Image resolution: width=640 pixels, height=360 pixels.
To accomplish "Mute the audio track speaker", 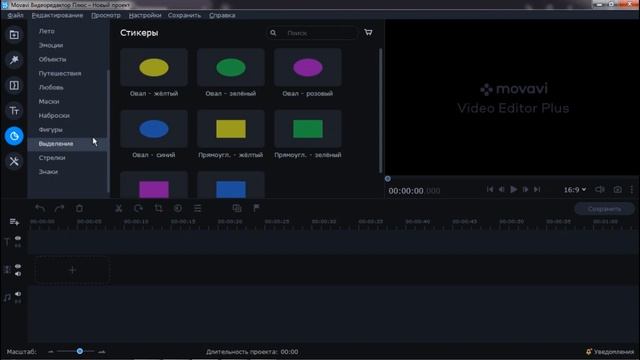I will tap(18, 294).
